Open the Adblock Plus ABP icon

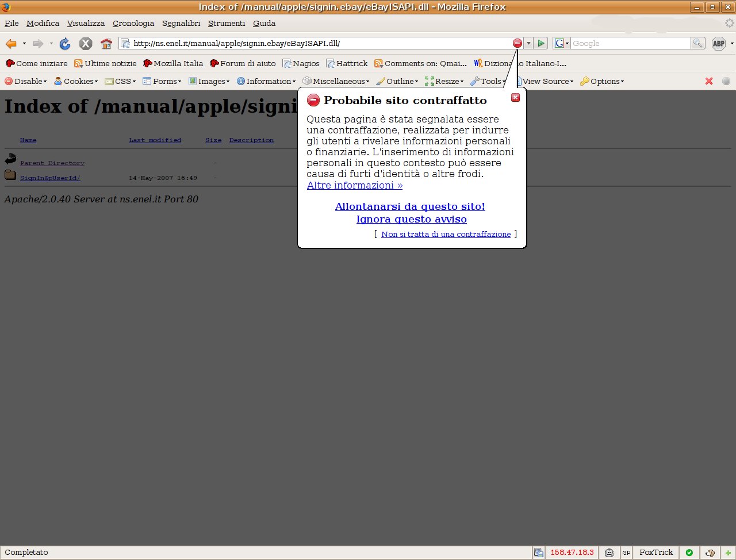click(x=719, y=43)
